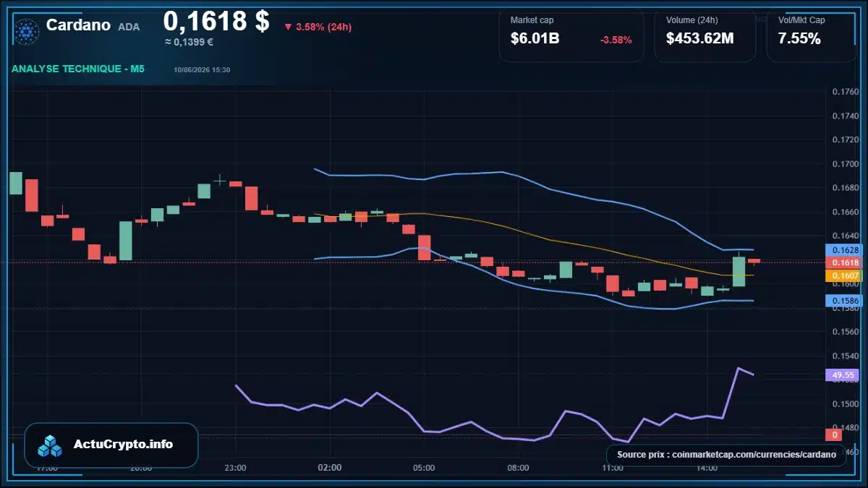Viewport: 868px width, 488px height.
Task: Click the 3.58% (24h) change indicator
Action: coord(318,27)
